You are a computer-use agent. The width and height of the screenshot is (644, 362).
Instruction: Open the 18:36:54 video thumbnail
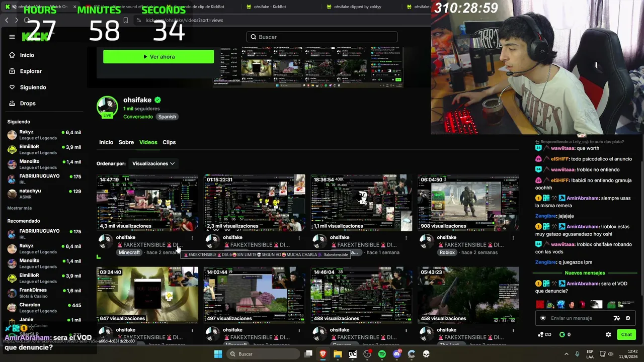(x=361, y=203)
